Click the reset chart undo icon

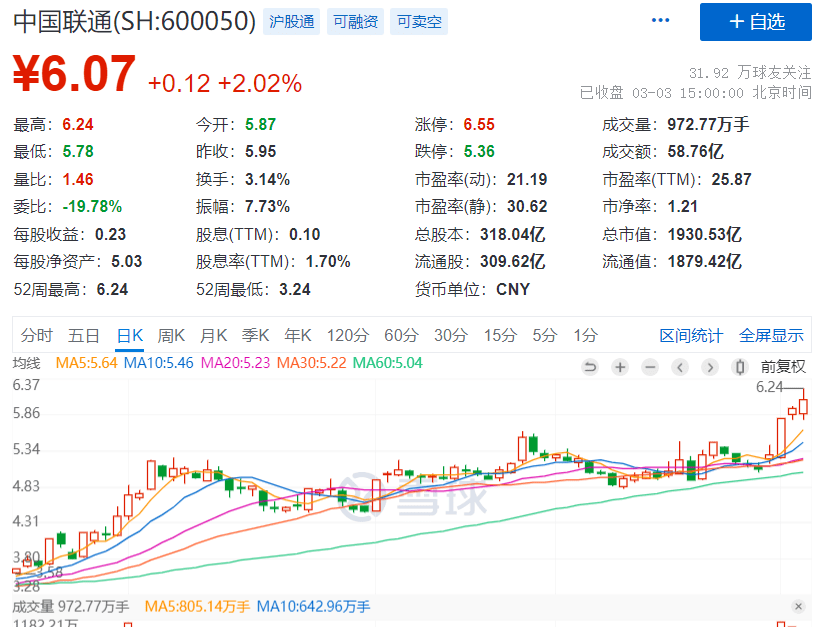[590, 367]
